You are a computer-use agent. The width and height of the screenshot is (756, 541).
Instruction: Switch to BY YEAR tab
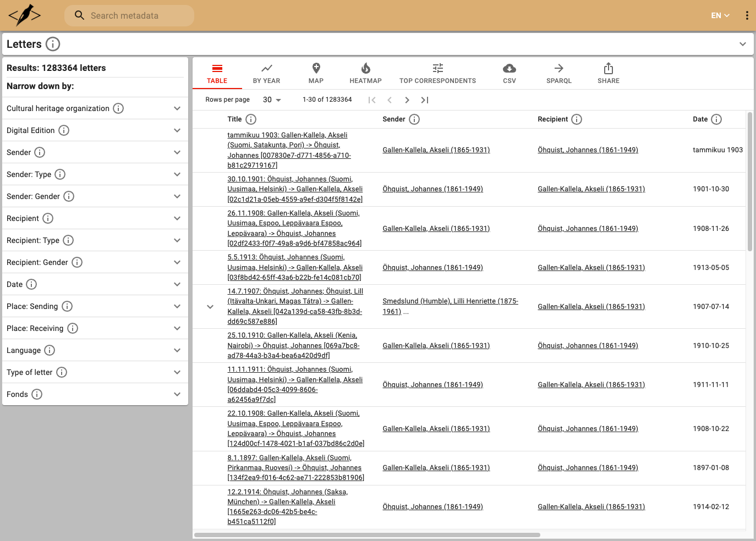(267, 74)
